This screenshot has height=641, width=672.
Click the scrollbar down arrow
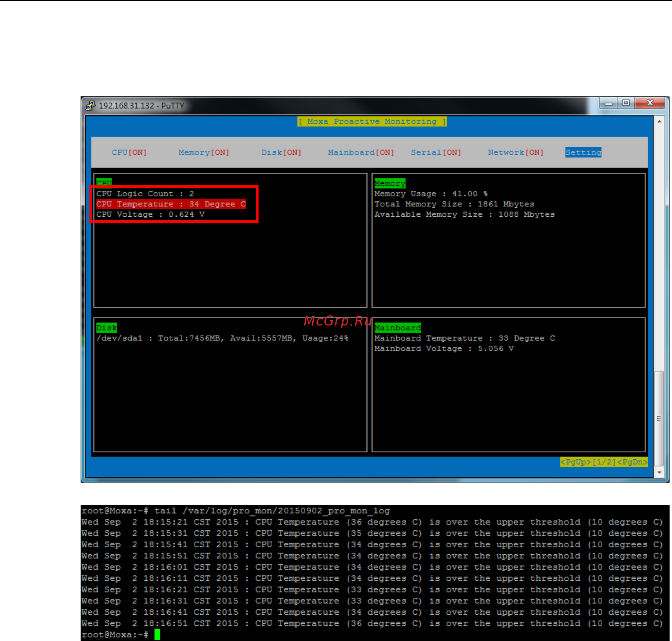pyautogui.click(x=659, y=472)
